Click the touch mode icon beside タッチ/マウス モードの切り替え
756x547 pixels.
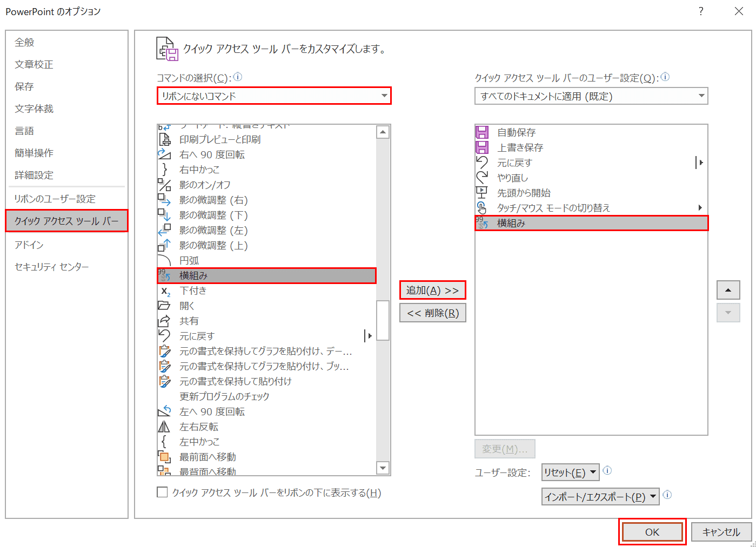pyautogui.click(x=482, y=208)
